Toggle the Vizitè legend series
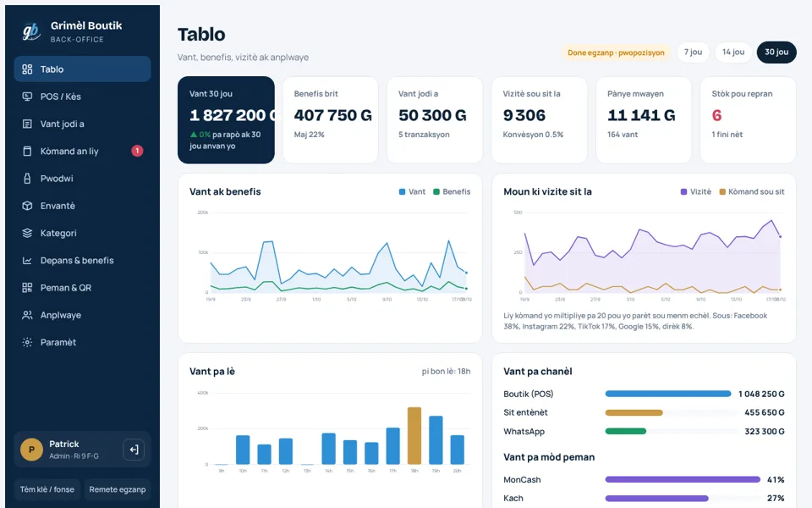812x508 pixels. (x=696, y=192)
